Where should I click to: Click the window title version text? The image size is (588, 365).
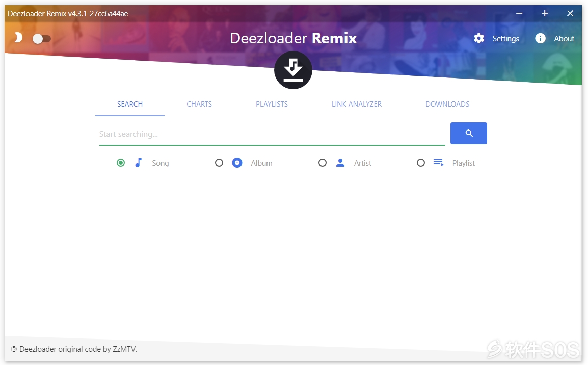(68, 14)
